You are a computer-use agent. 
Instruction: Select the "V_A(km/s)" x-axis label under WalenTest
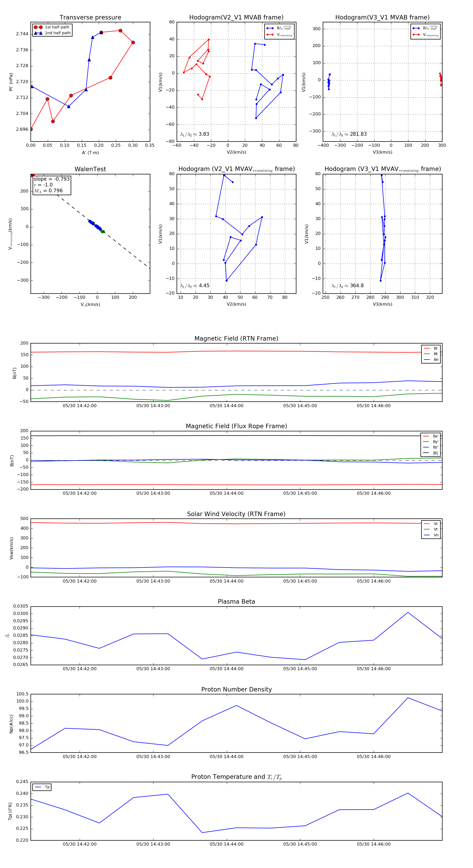pyautogui.click(x=90, y=305)
